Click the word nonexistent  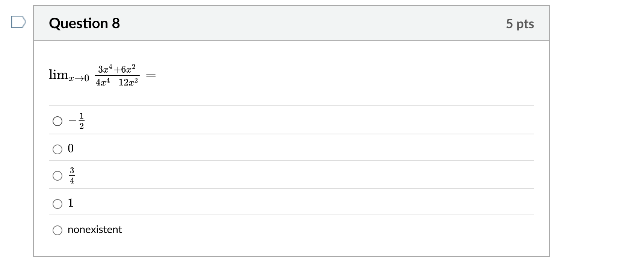[x=95, y=230]
